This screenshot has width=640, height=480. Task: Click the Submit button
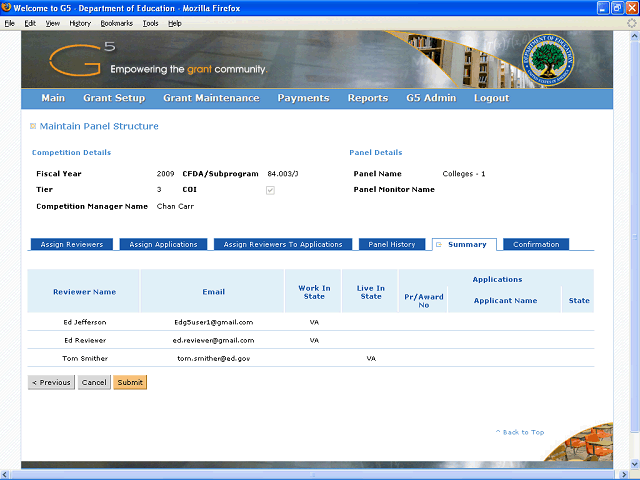130,382
